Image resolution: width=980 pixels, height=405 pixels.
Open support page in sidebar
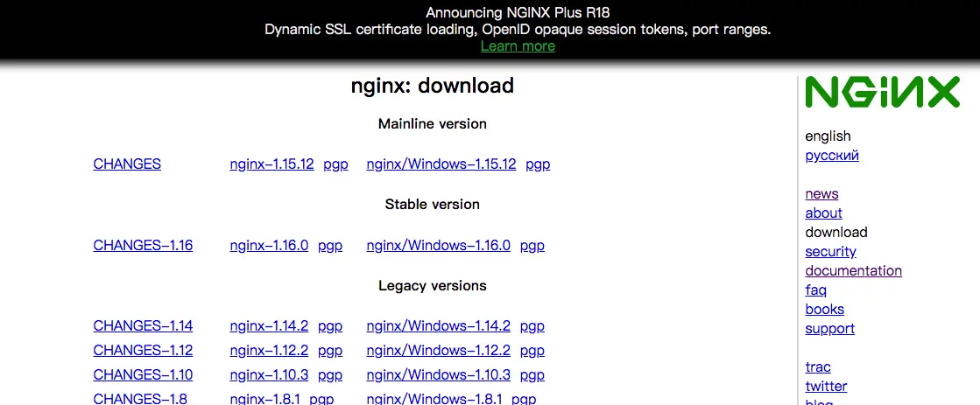(x=830, y=329)
